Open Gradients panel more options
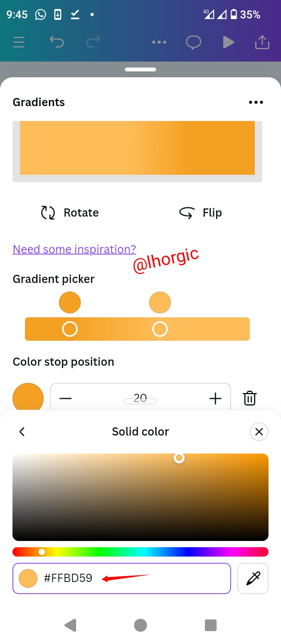This screenshot has height=644, width=281. click(256, 102)
